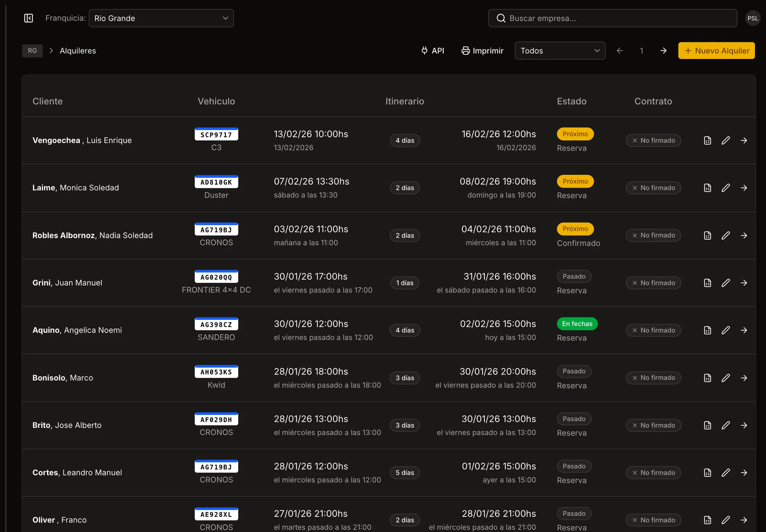Viewport: 766px width, 532px height.
Task: Click document icon on Grini row
Action: 707,283
